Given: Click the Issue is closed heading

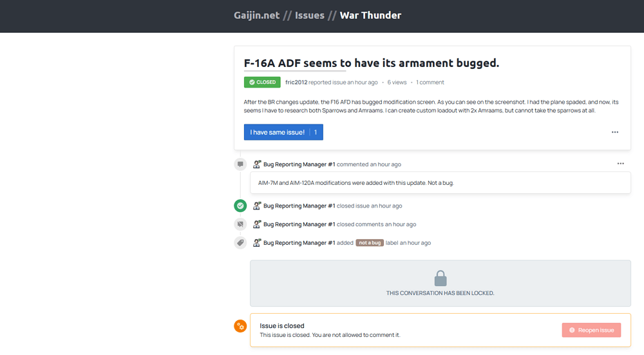Looking at the screenshot, I should coord(282,326).
